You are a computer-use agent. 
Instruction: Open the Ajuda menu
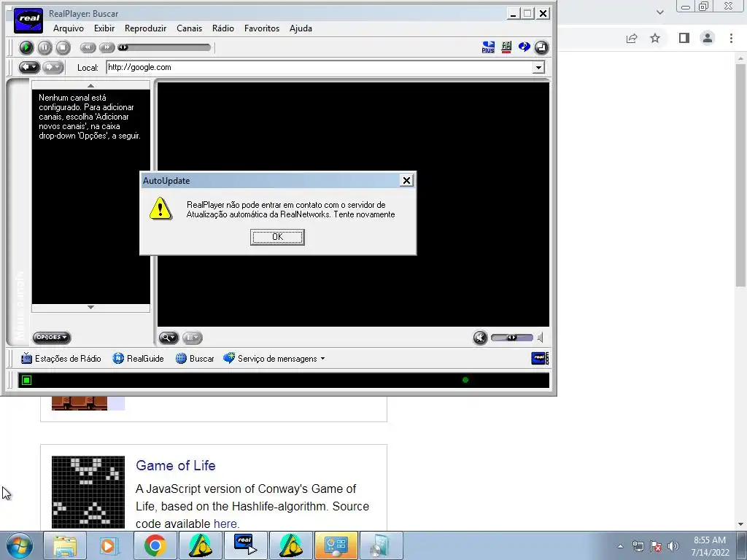coord(301,28)
